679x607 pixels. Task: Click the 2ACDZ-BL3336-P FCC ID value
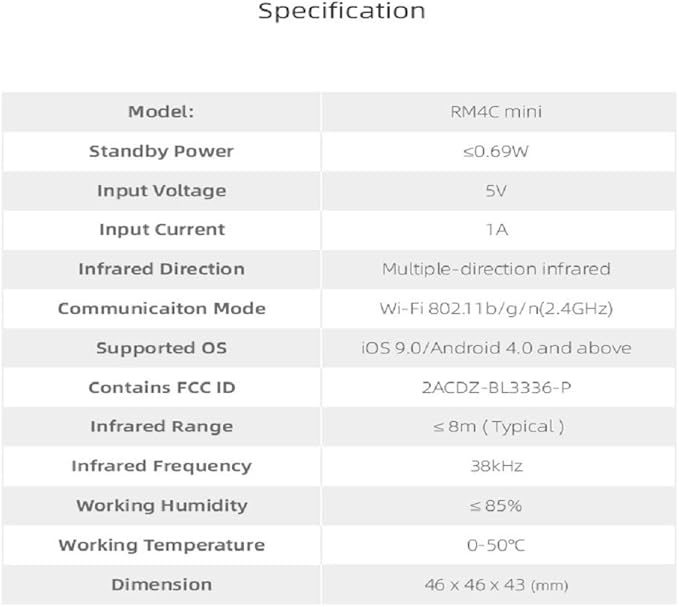[x=496, y=387]
